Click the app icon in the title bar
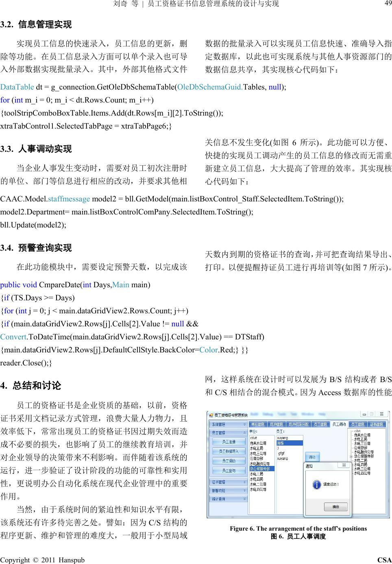The image size is (392, 564). click(211, 415)
